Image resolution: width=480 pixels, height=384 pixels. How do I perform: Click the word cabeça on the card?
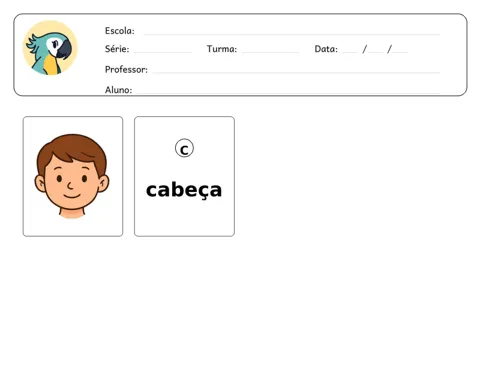click(x=184, y=190)
